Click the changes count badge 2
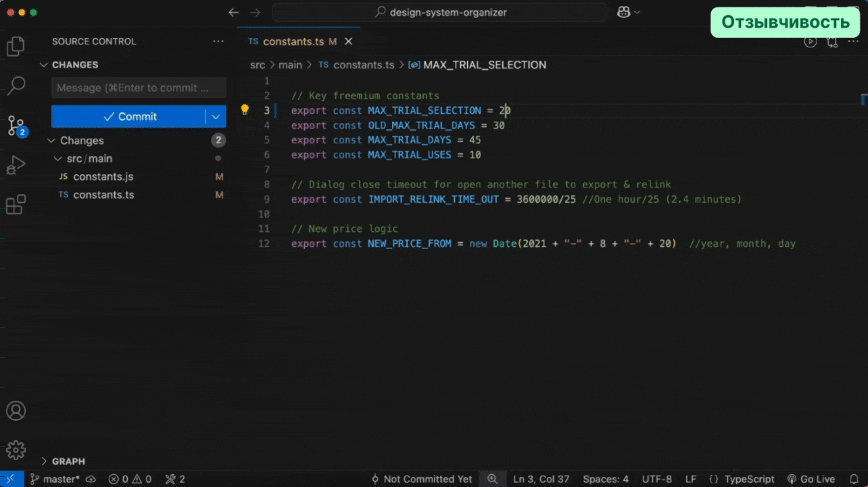868x487 pixels. (x=218, y=141)
